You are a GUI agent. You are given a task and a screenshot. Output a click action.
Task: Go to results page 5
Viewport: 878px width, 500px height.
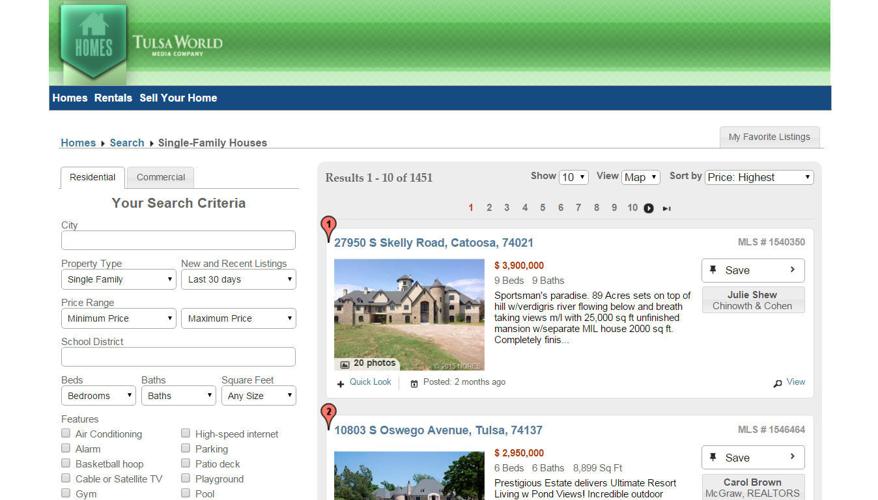[x=543, y=208]
